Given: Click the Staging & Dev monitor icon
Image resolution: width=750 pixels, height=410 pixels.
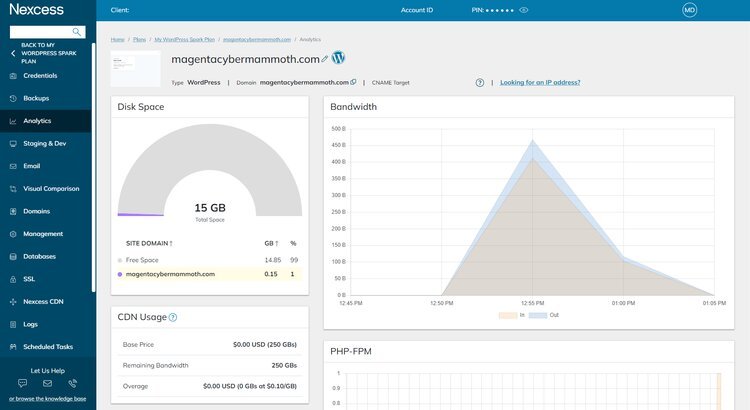Looking at the screenshot, I should pyautogui.click(x=13, y=144).
